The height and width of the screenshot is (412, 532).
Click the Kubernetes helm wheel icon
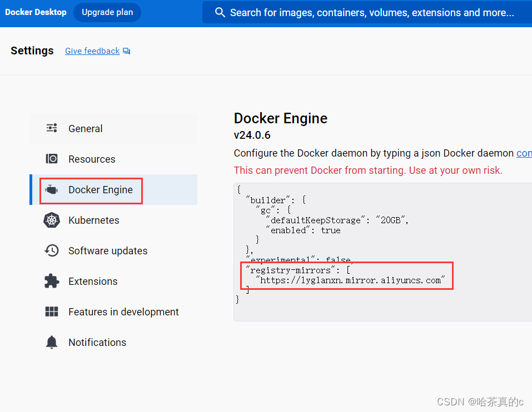coord(52,220)
